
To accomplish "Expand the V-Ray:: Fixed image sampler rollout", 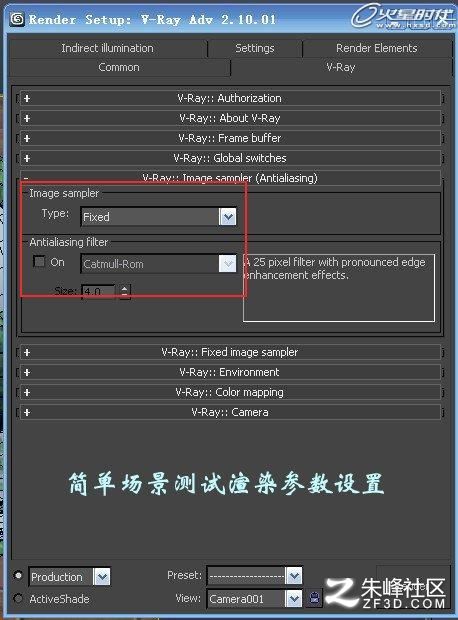I will click(x=230, y=352).
